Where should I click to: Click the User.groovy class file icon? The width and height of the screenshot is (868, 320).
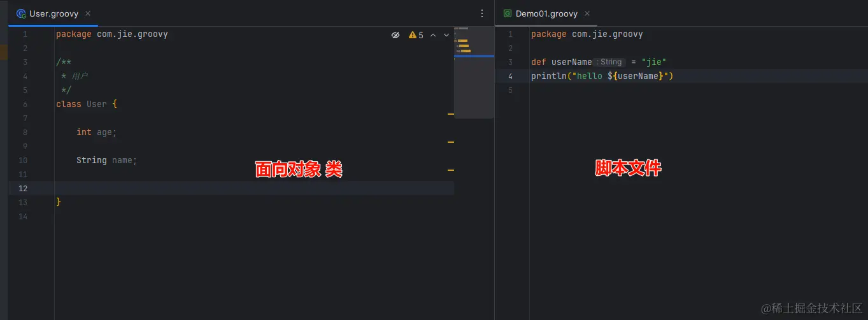tap(21, 13)
